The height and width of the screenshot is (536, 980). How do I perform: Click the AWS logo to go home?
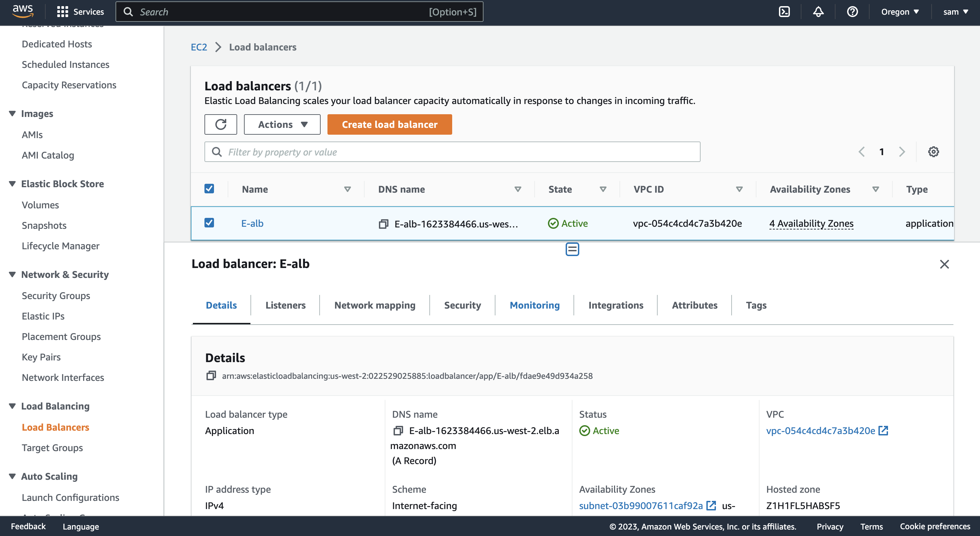point(22,11)
